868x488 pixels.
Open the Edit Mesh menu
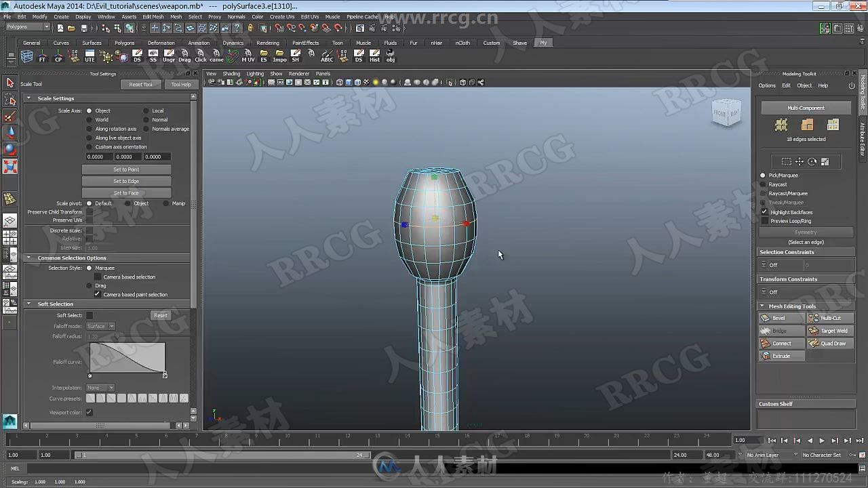153,17
